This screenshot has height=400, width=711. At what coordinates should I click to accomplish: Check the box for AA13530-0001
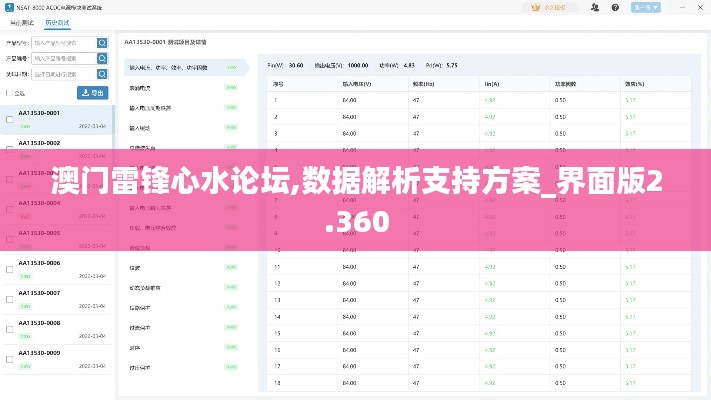point(10,120)
